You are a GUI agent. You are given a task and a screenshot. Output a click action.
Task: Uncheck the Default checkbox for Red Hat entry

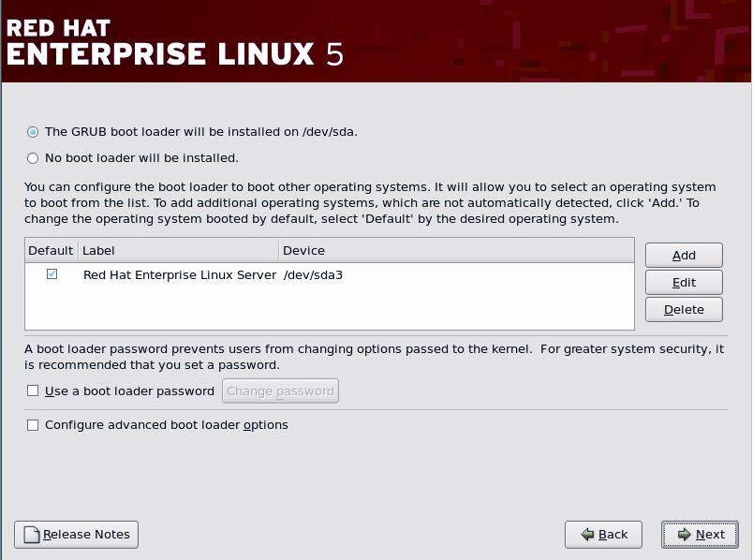[52, 273]
